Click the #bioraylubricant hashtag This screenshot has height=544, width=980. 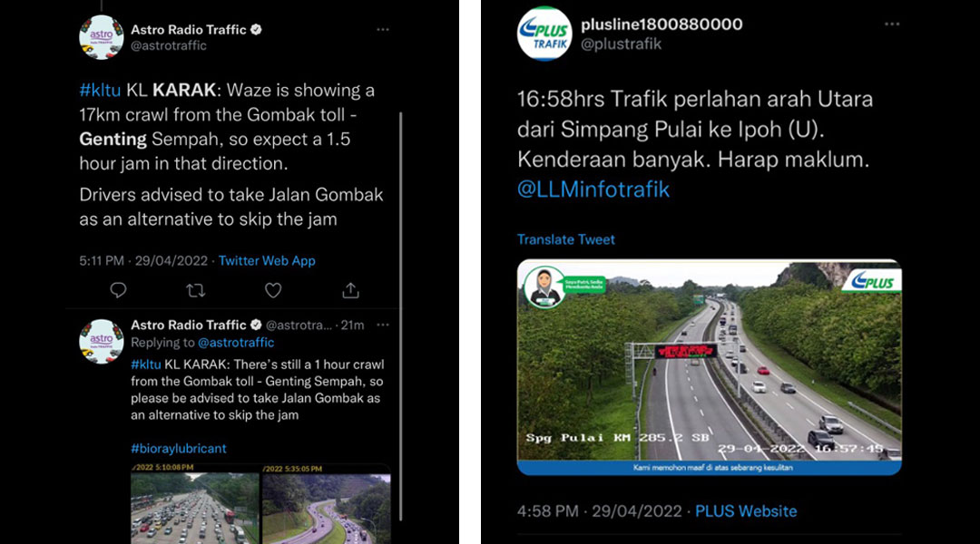[x=178, y=448]
